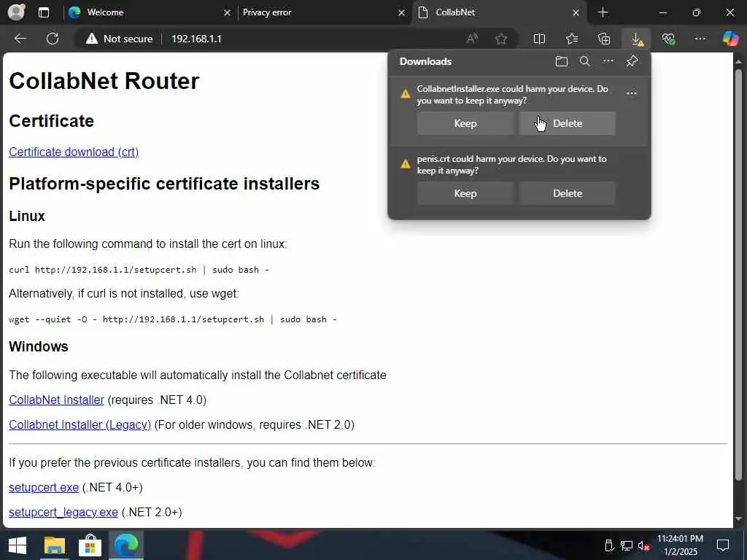Toggle the Downloads toolbar icon
Screen dimensions: 747x560
click(x=637, y=39)
